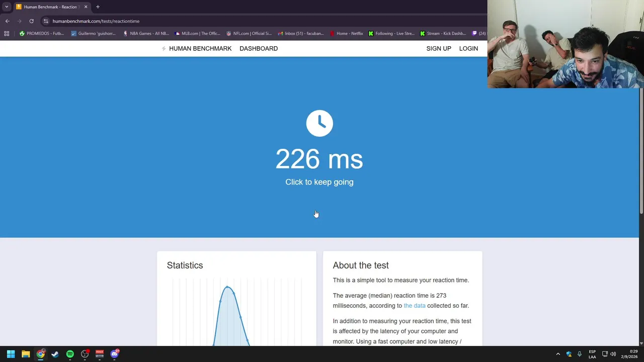Close the Human Benchmark tab
This screenshot has width=644, height=362.
[86, 7]
